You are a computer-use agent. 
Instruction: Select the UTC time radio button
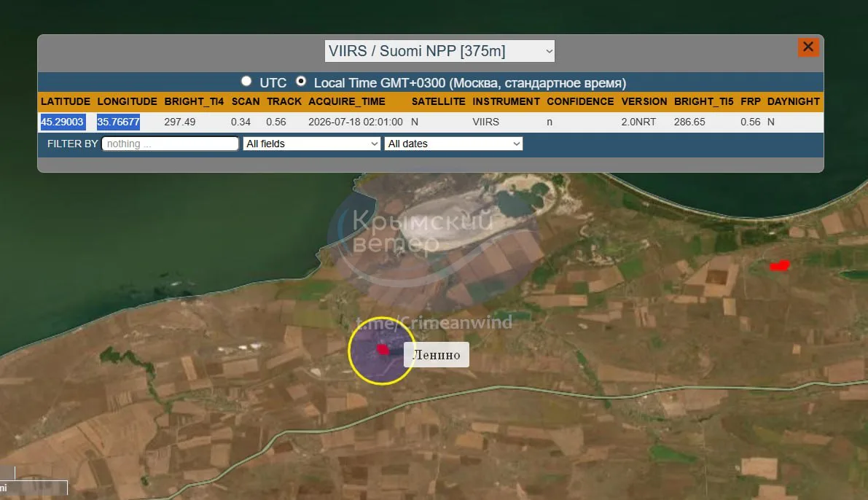pos(246,82)
